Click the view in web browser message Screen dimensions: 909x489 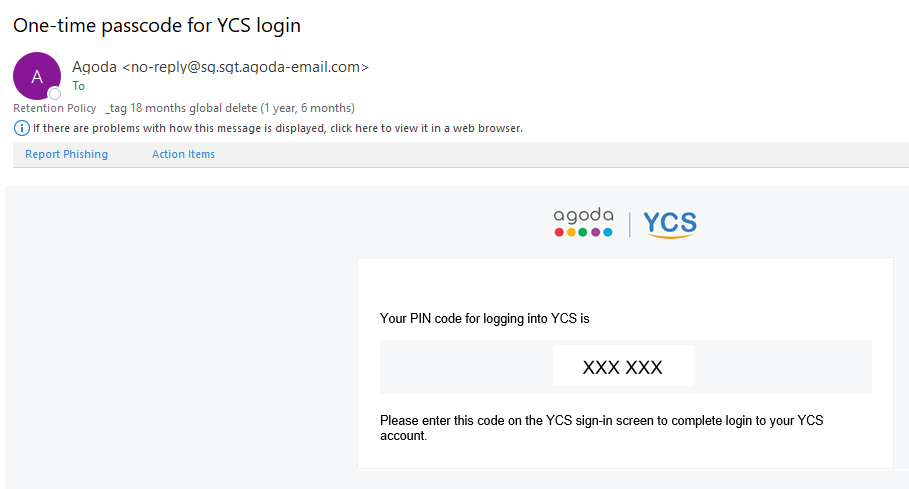pos(278,128)
